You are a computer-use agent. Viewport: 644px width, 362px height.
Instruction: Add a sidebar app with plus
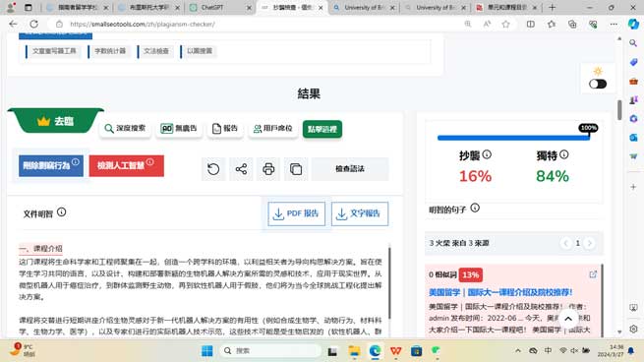coord(633,187)
